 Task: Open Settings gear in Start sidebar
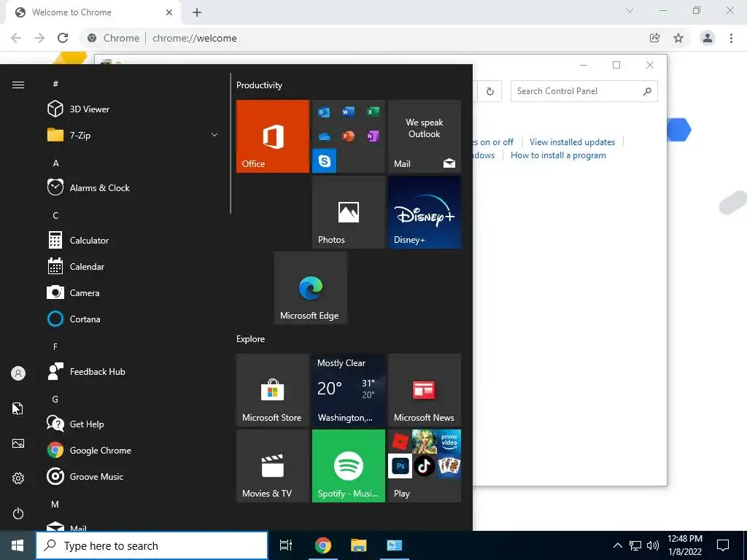[18, 478]
